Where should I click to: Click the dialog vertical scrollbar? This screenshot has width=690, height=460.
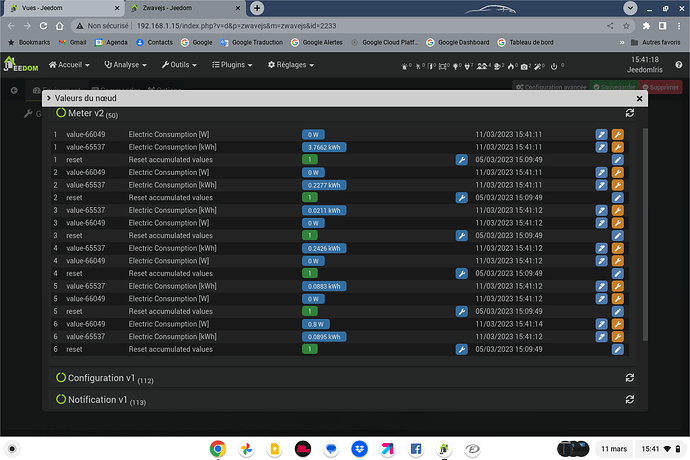(645, 234)
